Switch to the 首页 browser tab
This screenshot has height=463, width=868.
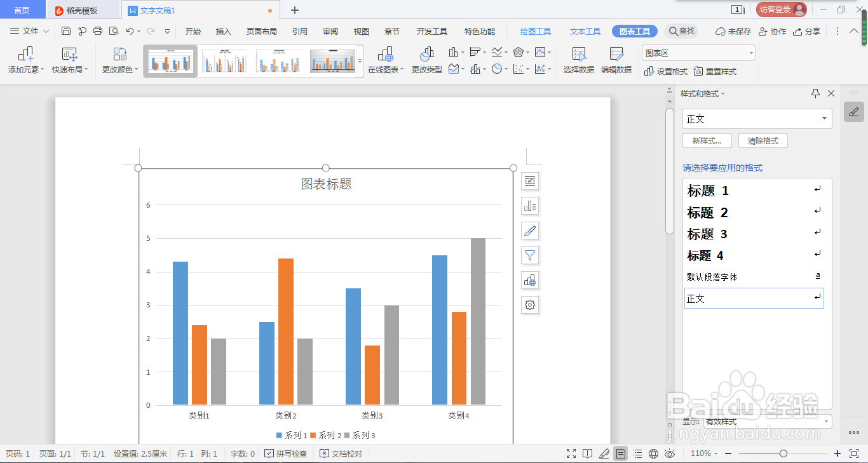22,10
